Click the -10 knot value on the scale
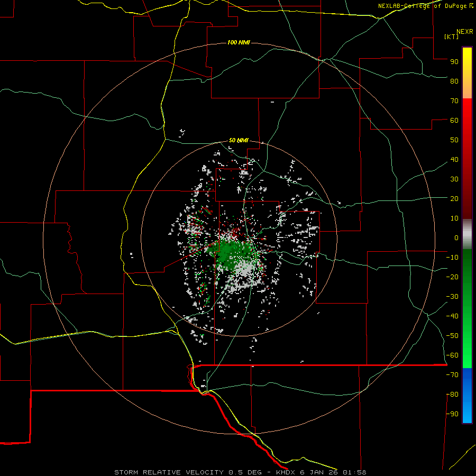Screen dimensions: 476x476 pos(452,258)
